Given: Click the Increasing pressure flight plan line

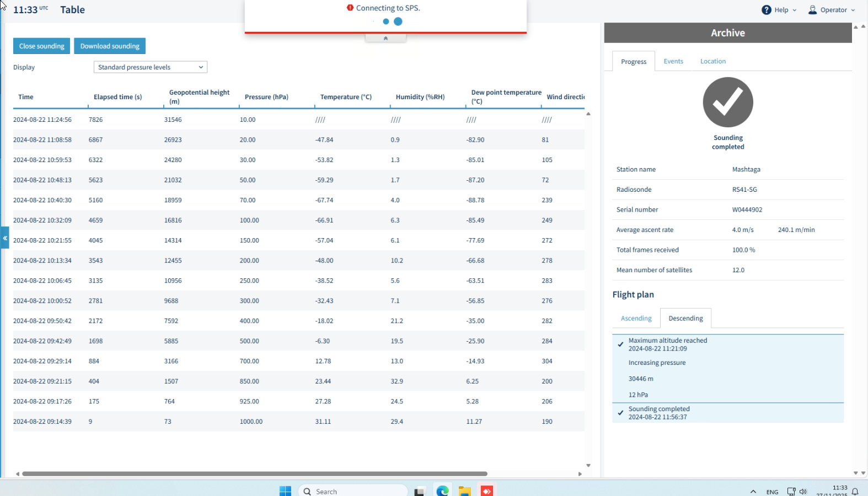Looking at the screenshot, I should (x=657, y=363).
